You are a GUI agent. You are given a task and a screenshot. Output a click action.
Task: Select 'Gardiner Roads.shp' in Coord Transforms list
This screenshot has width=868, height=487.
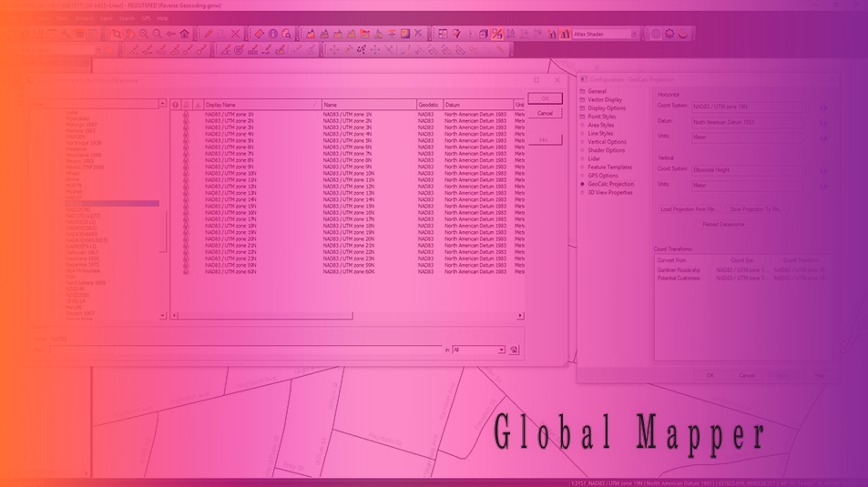point(679,270)
